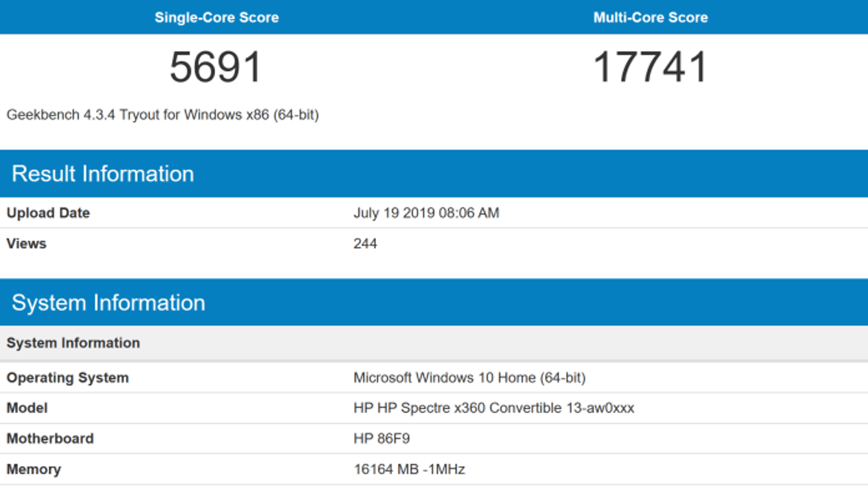Select the HP Spectre x360 Convertible model value
The width and height of the screenshot is (868, 488).
(494, 408)
